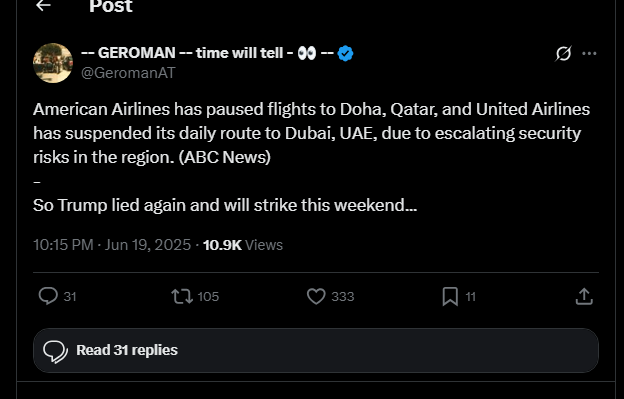Click the Post header title

point(111,6)
